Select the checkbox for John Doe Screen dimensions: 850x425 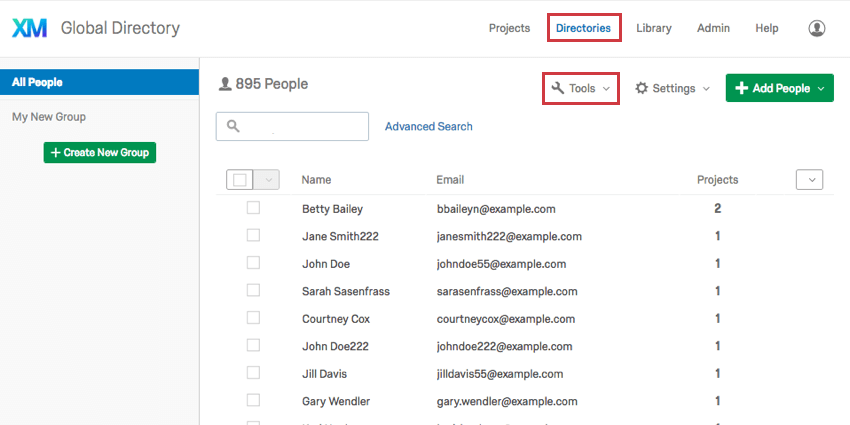point(253,263)
